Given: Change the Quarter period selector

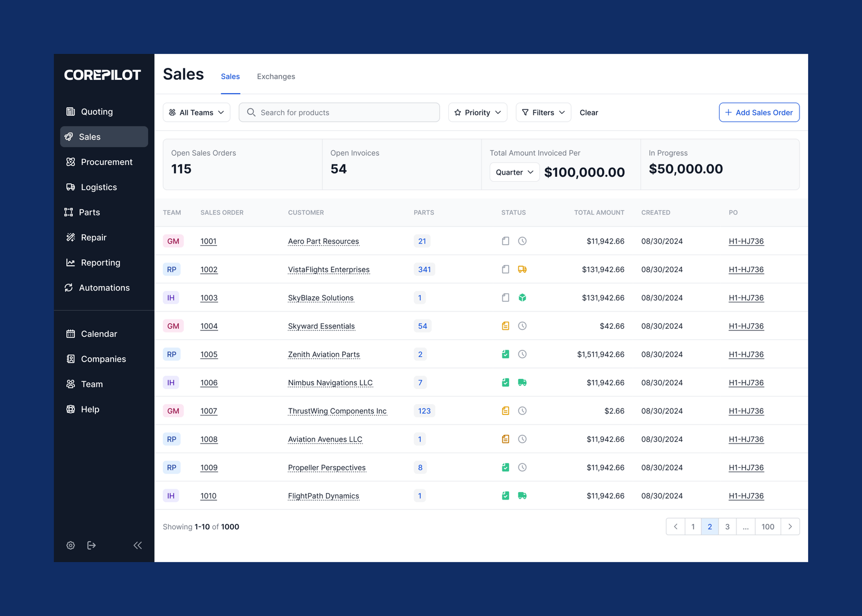Looking at the screenshot, I should (x=513, y=172).
